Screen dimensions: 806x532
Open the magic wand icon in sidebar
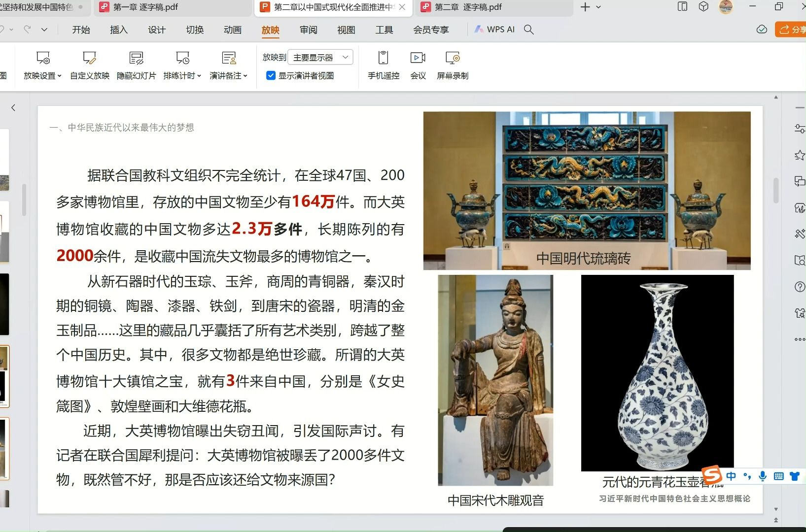pyautogui.click(x=800, y=233)
